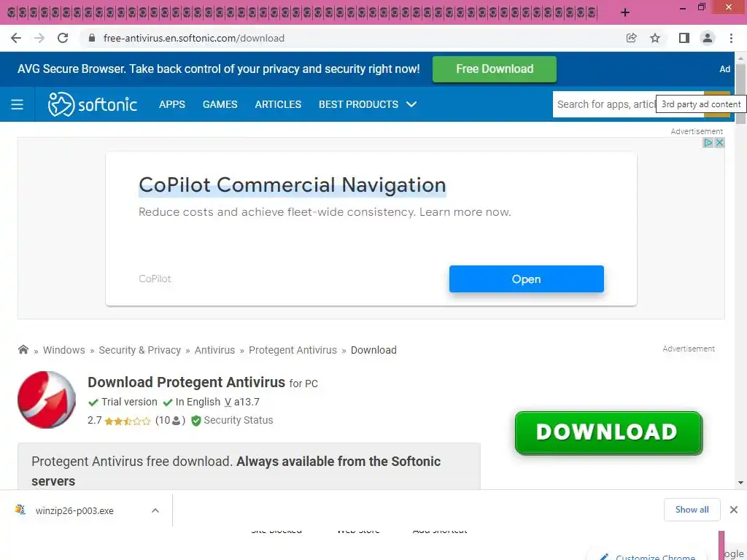This screenshot has width=747, height=560.
Task: Expand the BEST PRODUCTS dropdown chevron
Action: click(x=411, y=104)
